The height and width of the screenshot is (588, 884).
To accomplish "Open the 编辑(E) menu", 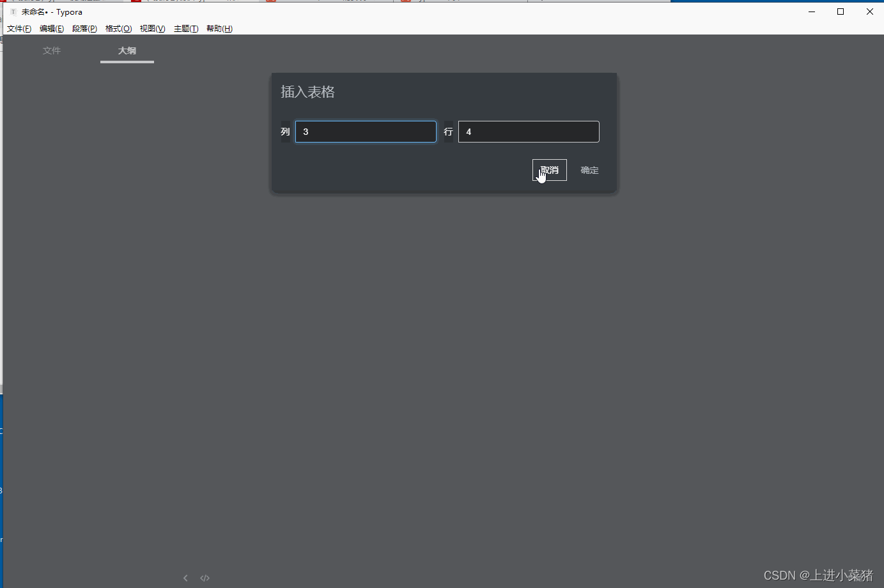I will (x=52, y=29).
